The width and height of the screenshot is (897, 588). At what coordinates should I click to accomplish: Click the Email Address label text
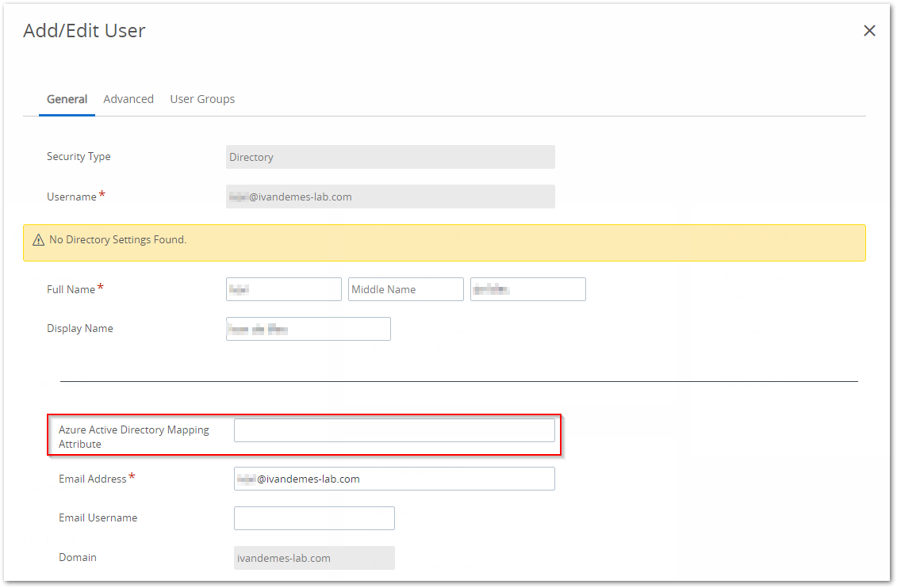(x=92, y=479)
